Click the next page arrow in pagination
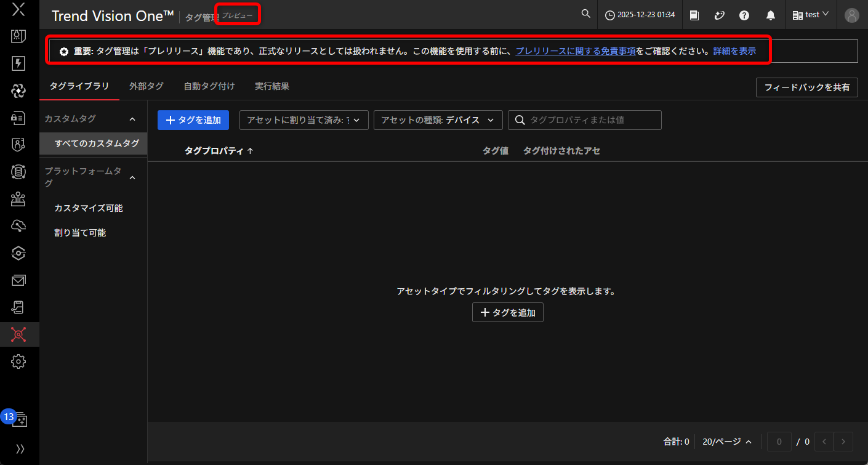Image resolution: width=868 pixels, height=465 pixels. pos(843,442)
